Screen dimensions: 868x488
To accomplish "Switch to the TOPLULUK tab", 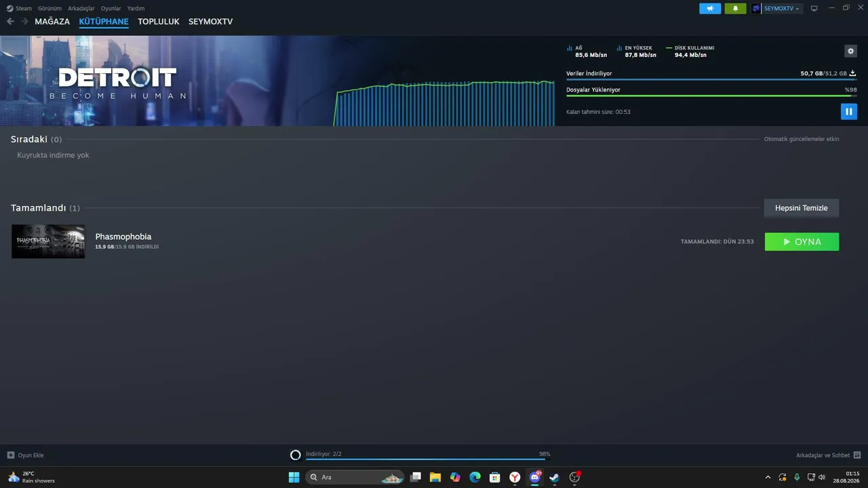I will [x=159, y=22].
